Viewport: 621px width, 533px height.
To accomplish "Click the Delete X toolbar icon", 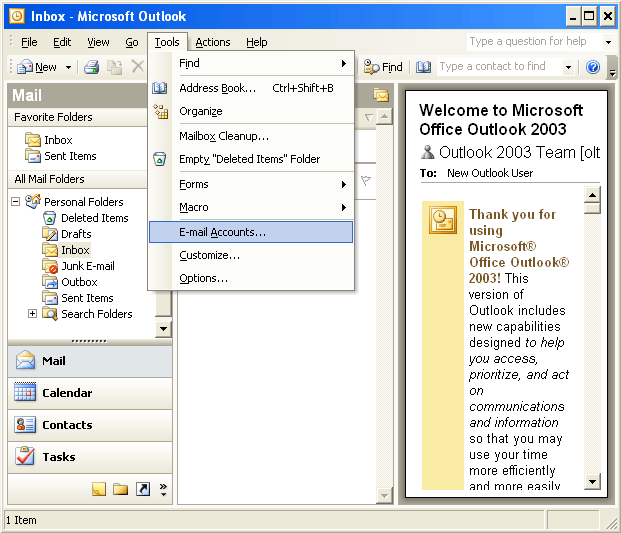I will [x=137, y=67].
